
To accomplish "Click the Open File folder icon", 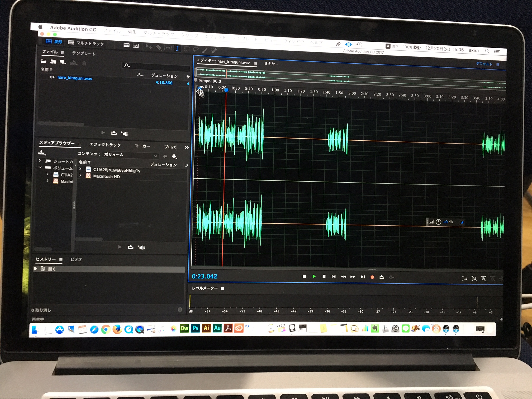I will click(44, 61).
